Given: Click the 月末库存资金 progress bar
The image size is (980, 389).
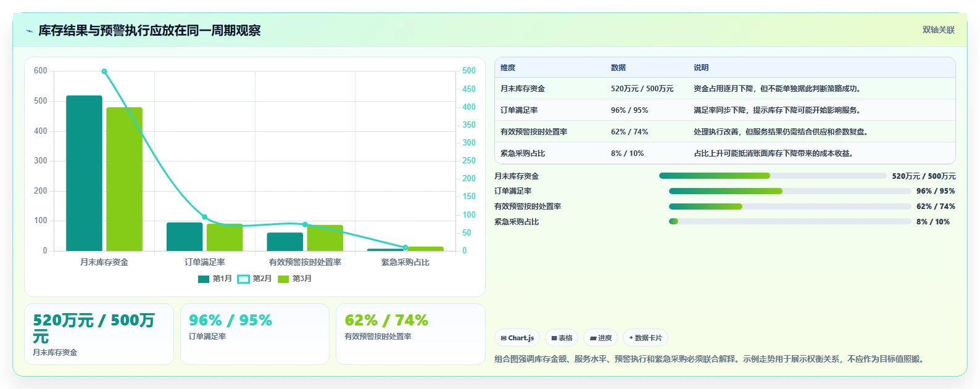Looking at the screenshot, I should [773, 176].
